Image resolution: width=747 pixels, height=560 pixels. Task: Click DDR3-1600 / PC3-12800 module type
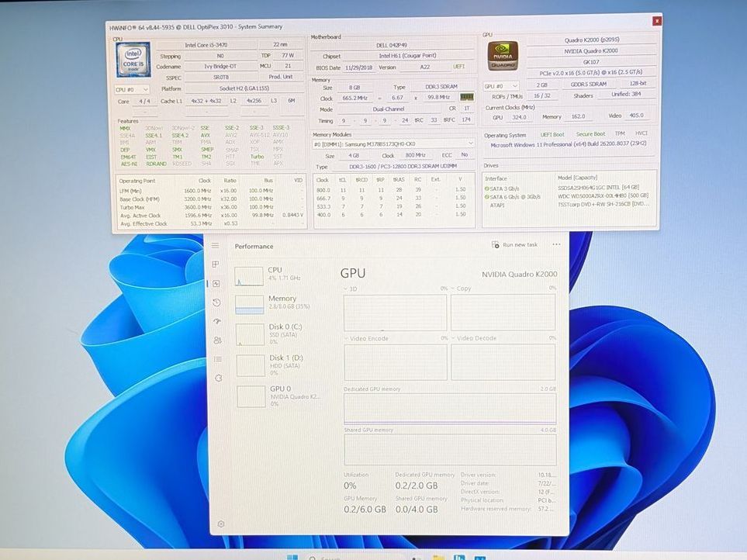[x=403, y=166]
